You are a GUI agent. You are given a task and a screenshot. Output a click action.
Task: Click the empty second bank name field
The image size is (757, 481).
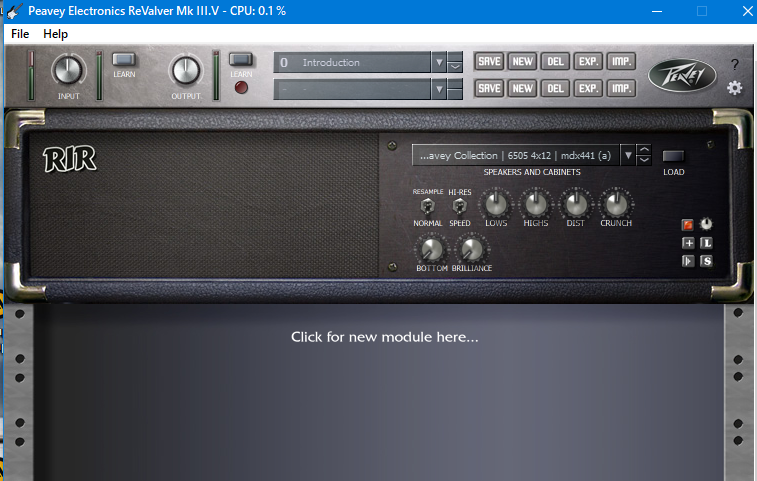pos(352,89)
